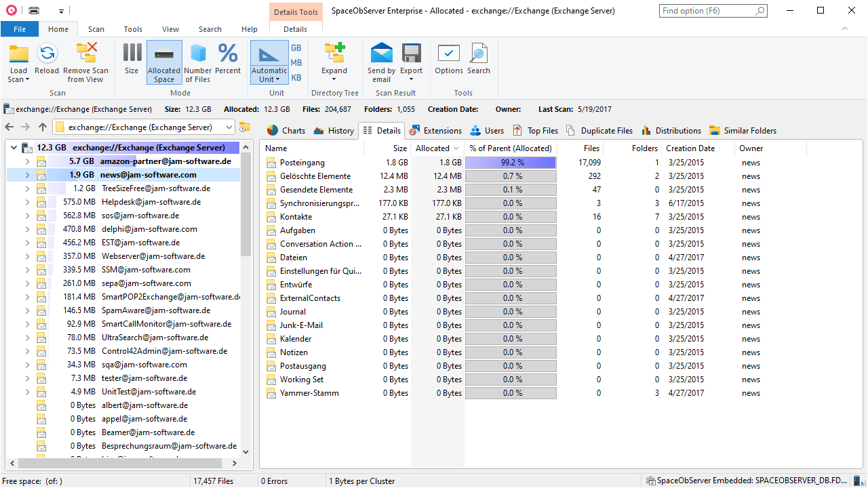Open the Similar Folders view tab
Screen dimensions: 868x488
tap(743, 131)
